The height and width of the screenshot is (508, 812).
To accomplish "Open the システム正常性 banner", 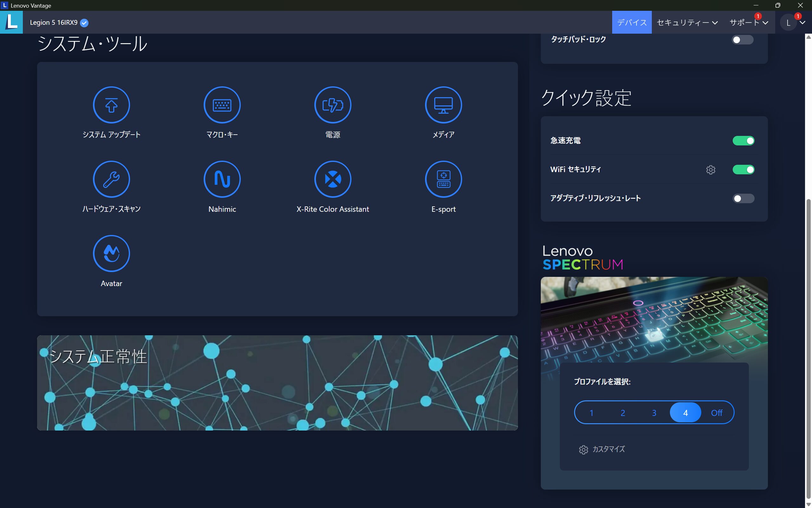I will point(278,383).
